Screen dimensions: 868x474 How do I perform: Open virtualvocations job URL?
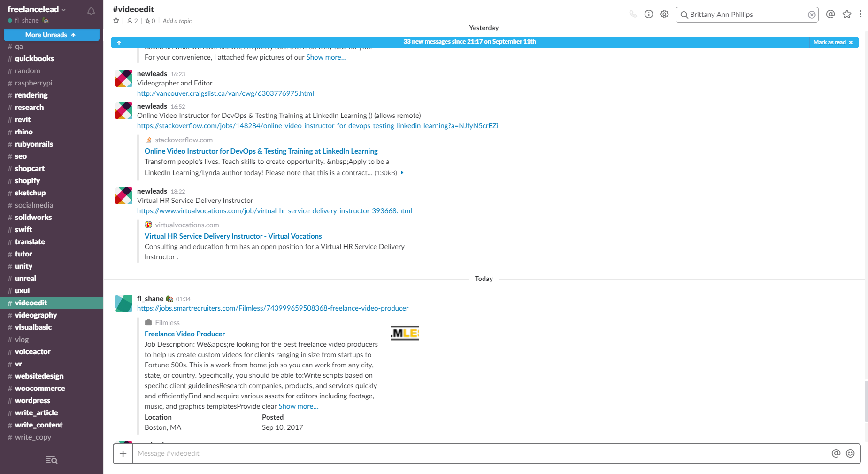pyautogui.click(x=275, y=211)
